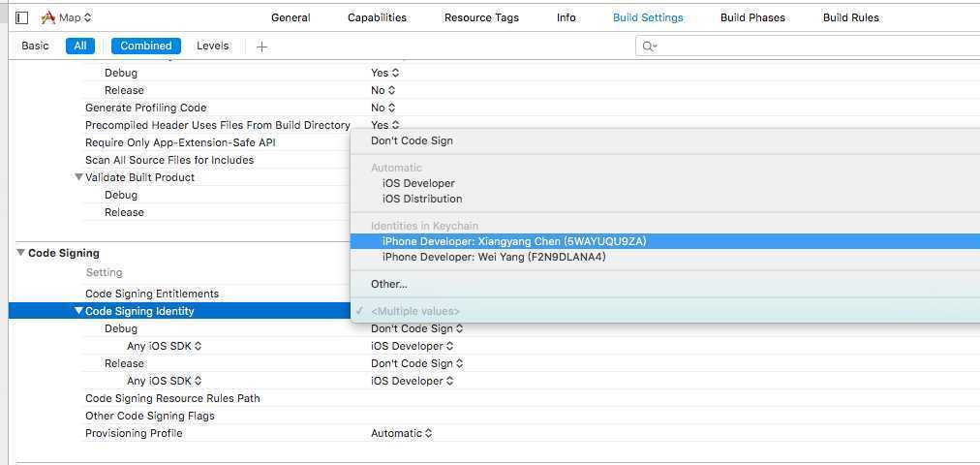
Task: Switch to Levels view
Action: [x=212, y=46]
